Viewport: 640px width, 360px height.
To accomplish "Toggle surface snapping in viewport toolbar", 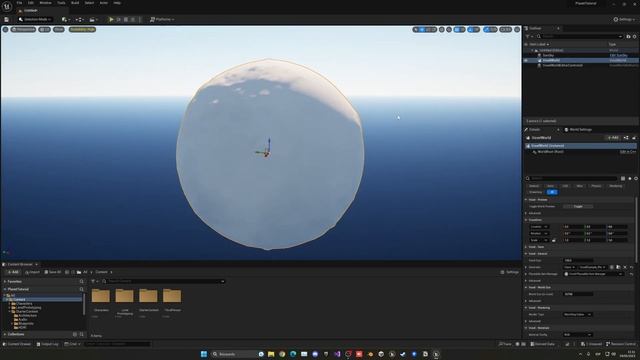I will tap(449, 29).
